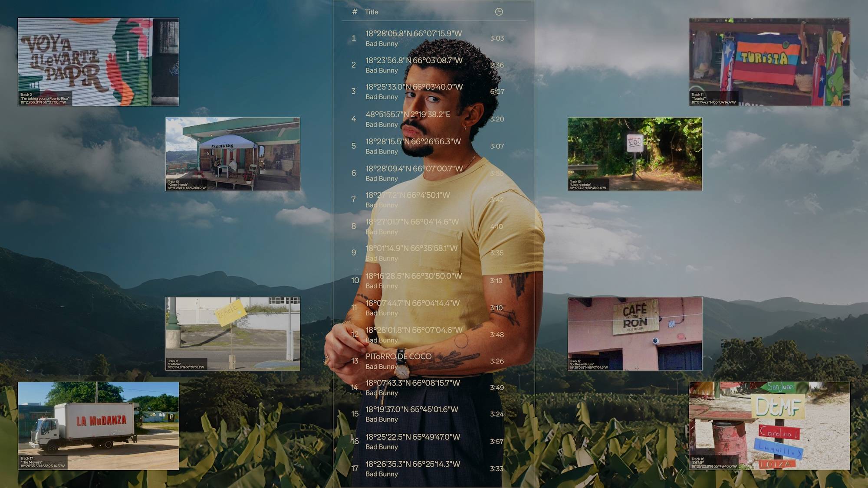Open the 'Voy a llevarte pa PR' mural thumbnail

click(99, 62)
